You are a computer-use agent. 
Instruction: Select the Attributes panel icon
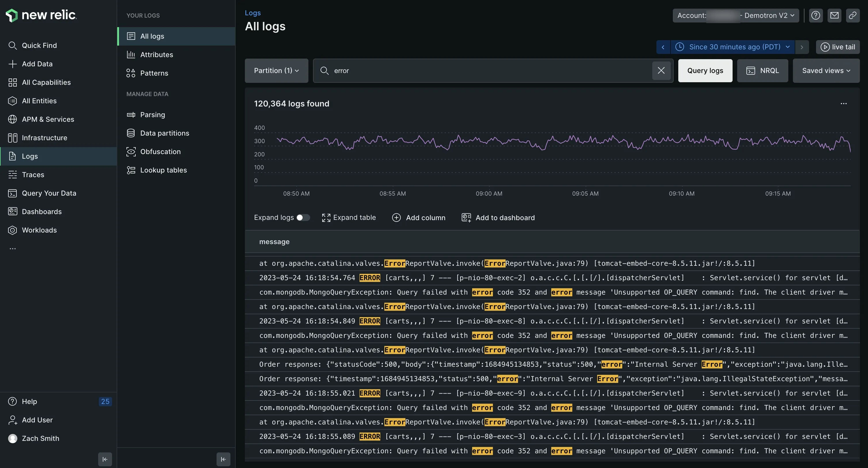pos(156,55)
